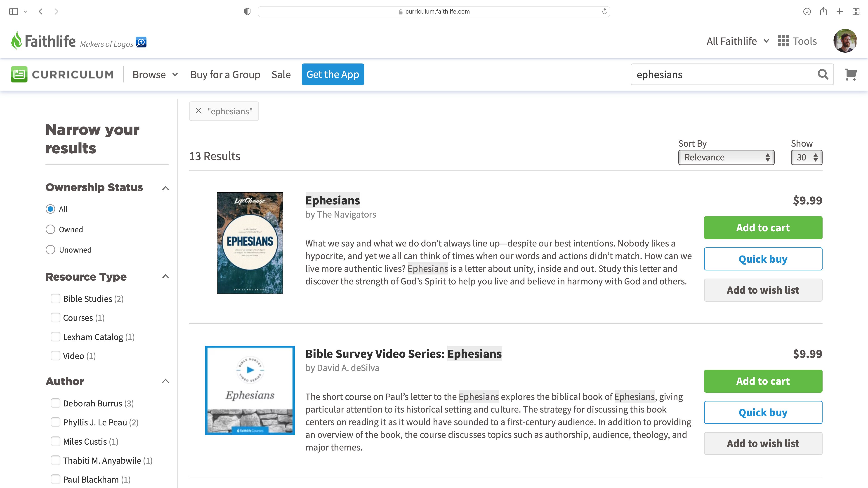This screenshot has height=488, width=868.
Task: Quick buy Bible Survey Video Series
Action: coord(763,412)
